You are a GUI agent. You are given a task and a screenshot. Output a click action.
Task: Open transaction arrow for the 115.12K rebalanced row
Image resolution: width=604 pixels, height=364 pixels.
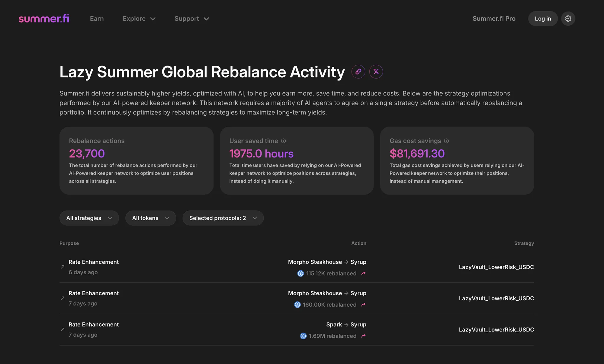point(363,273)
